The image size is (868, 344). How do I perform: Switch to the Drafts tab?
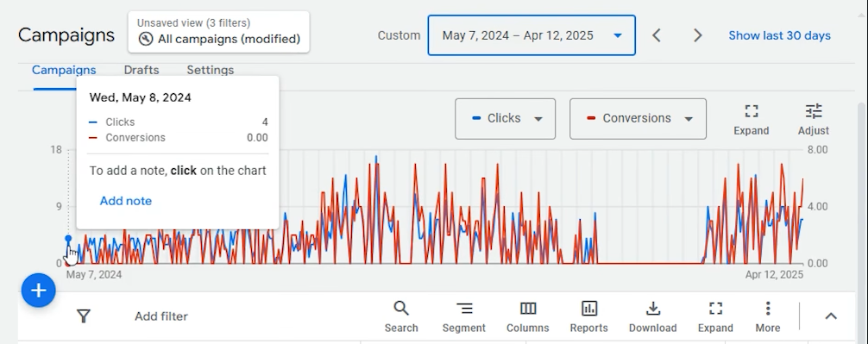pos(142,70)
